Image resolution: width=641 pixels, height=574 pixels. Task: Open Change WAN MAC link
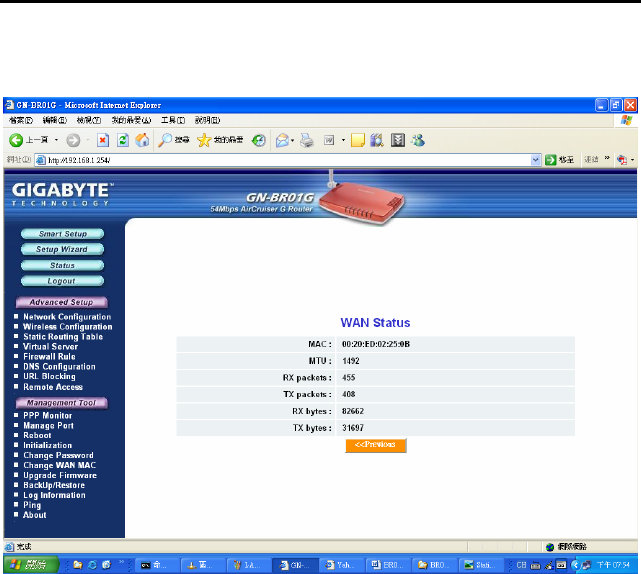coord(60,465)
